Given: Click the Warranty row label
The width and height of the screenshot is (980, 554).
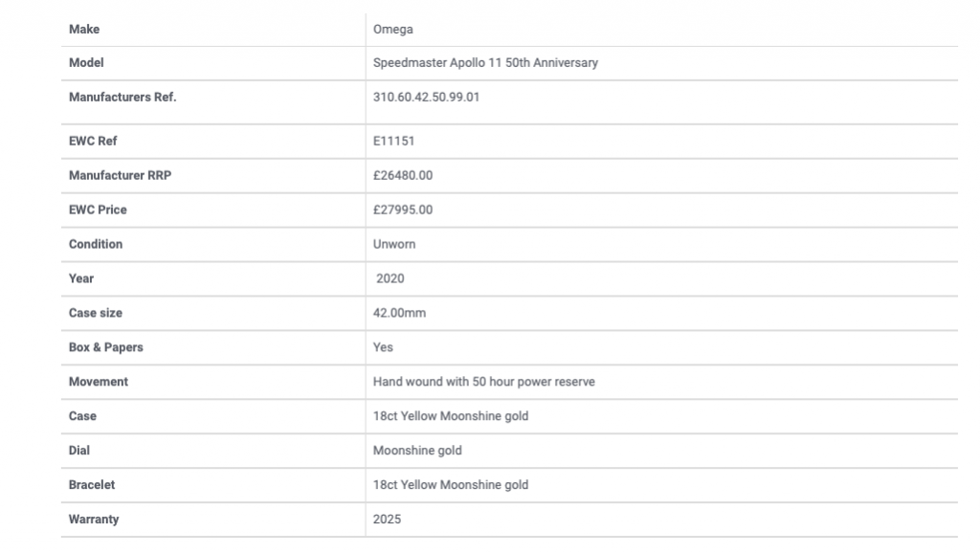Looking at the screenshot, I should tap(94, 519).
